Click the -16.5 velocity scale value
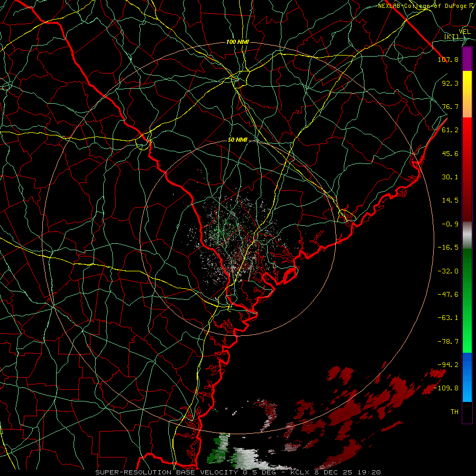The height and width of the screenshot is (476, 476). pos(448,248)
